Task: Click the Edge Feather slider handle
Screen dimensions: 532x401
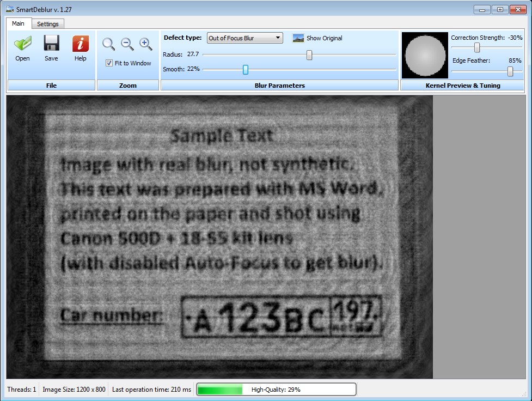Action: (510, 71)
